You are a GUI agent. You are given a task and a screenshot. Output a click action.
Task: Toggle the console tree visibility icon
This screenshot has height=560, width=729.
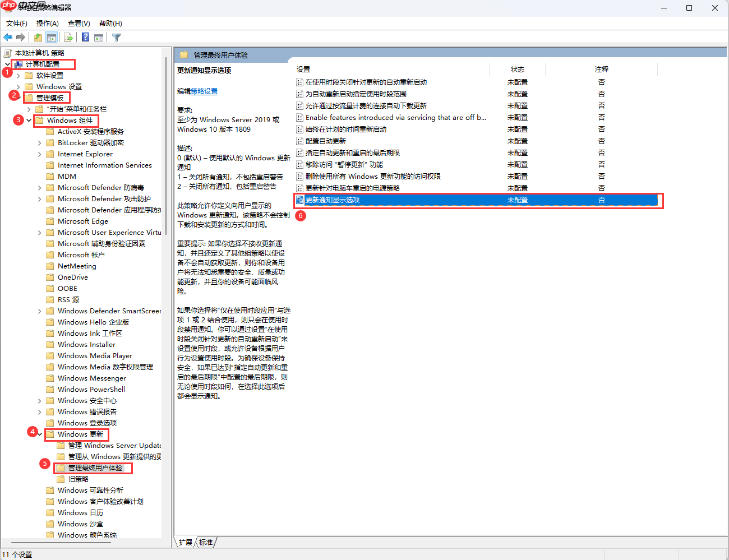pos(51,37)
